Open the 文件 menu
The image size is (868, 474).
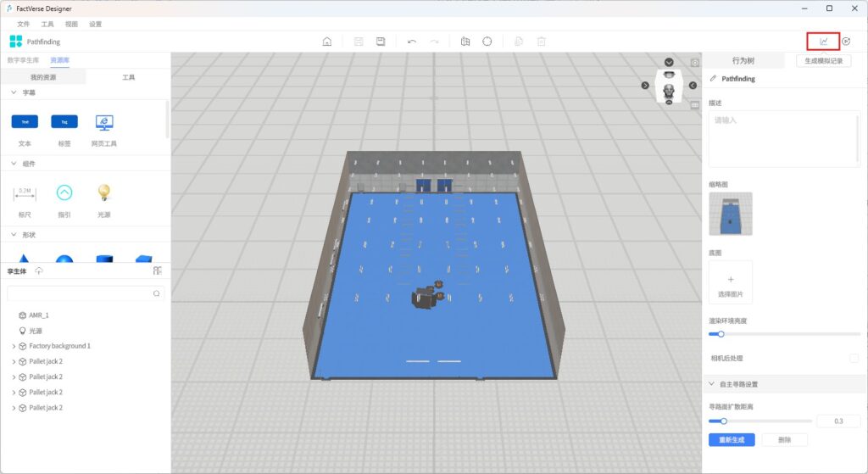(x=23, y=24)
